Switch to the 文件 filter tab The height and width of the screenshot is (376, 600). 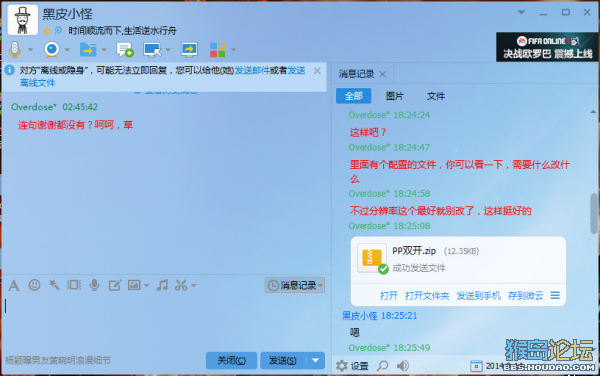436,96
